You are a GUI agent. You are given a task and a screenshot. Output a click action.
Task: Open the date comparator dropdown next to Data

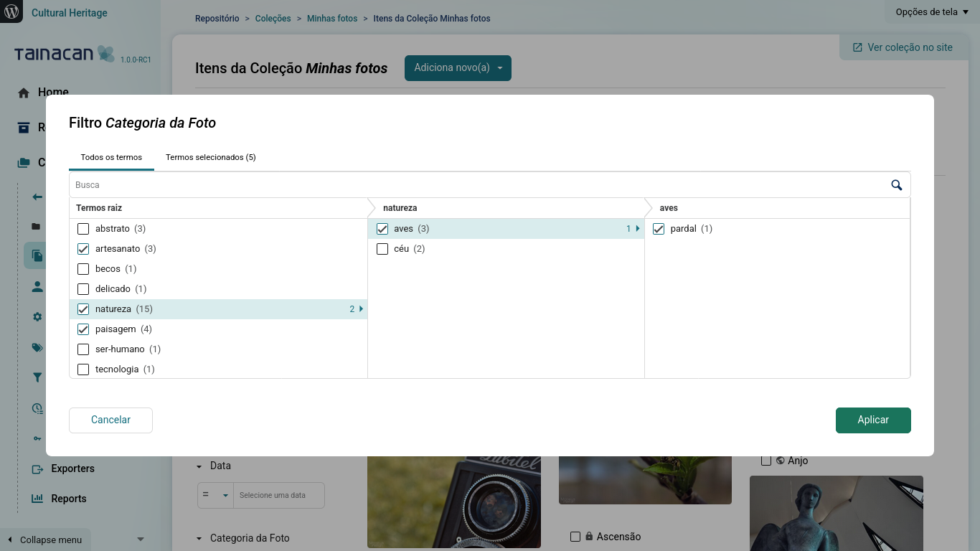(215, 495)
